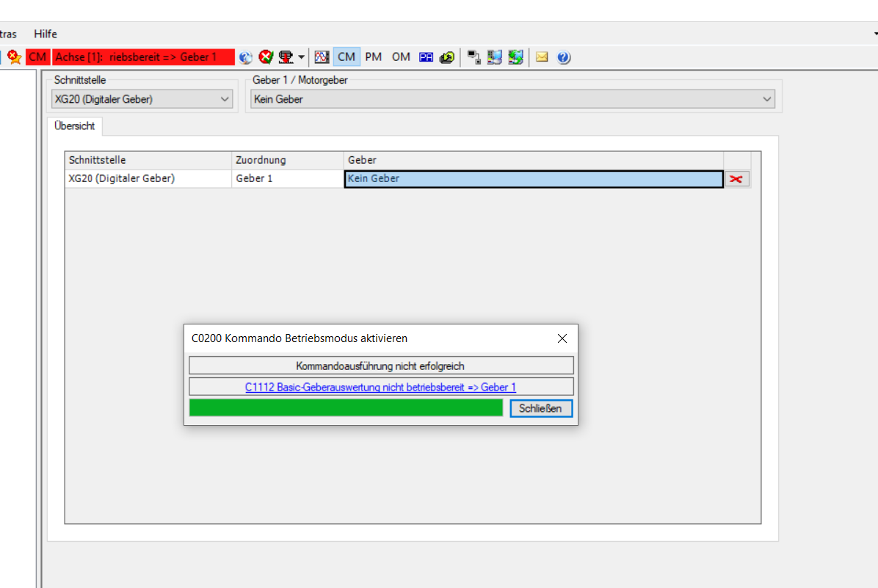Click the Geber column header

[534, 160]
